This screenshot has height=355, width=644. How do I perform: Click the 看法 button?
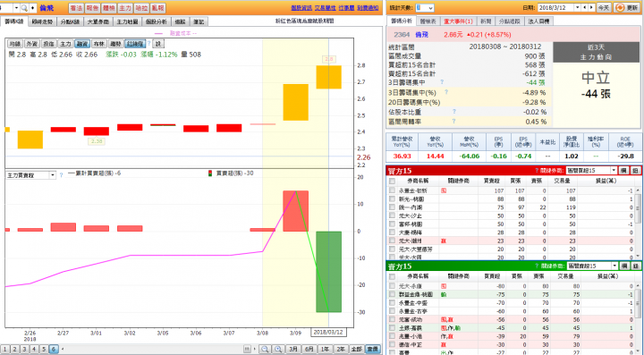pos(76,8)
